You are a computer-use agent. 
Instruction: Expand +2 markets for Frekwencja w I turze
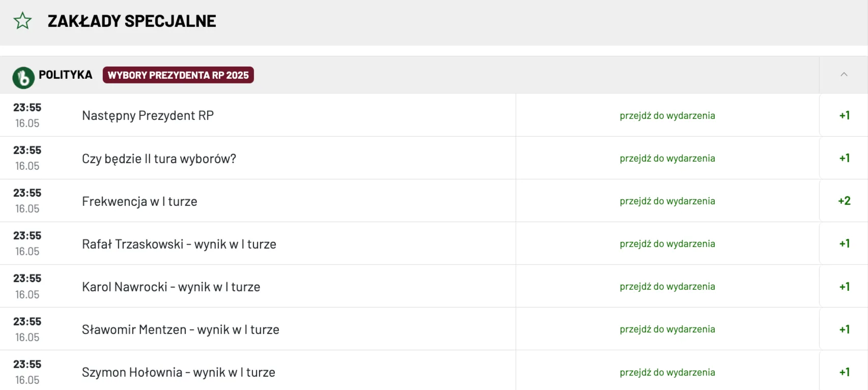(x=844, y=201)
